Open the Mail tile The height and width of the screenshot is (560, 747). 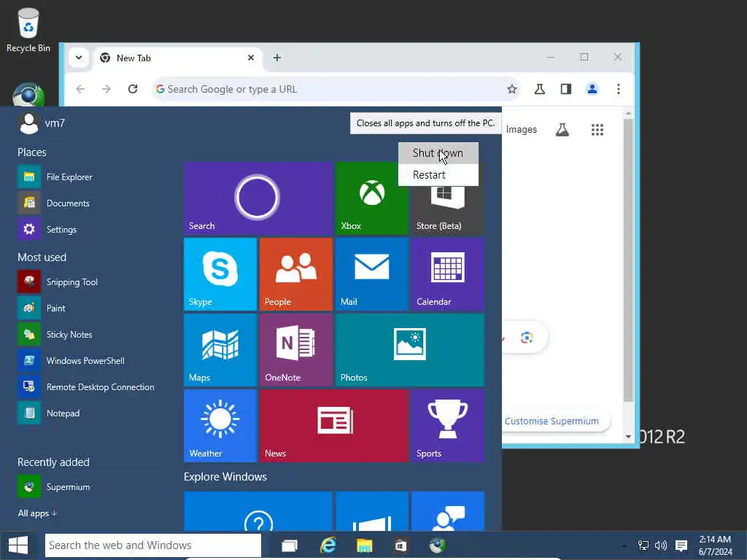click(x=371, y=274)
